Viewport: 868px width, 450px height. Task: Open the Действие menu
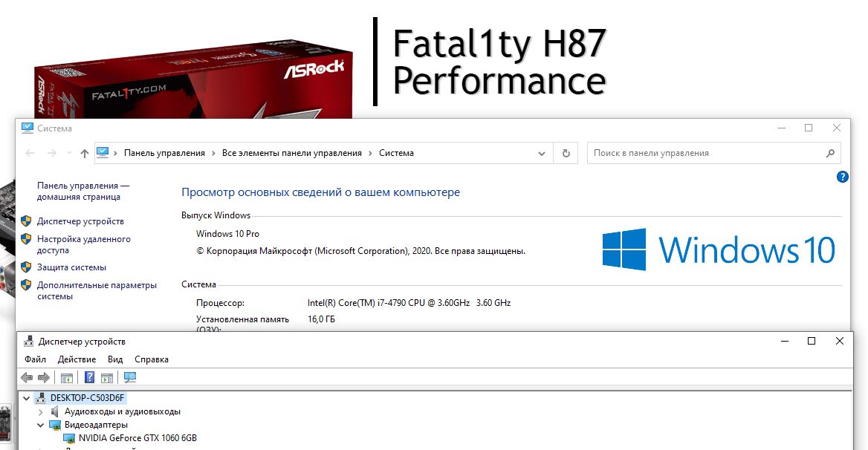tap(77, 359)
